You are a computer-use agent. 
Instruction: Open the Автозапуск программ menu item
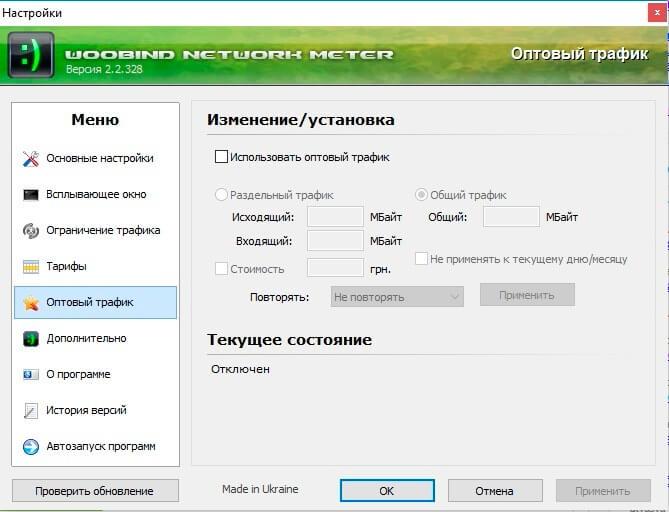click(x=100, y=447)
